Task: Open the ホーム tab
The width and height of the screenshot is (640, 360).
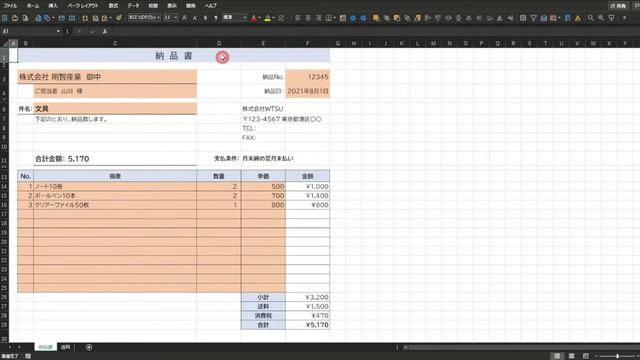Action: coord(33,6)
